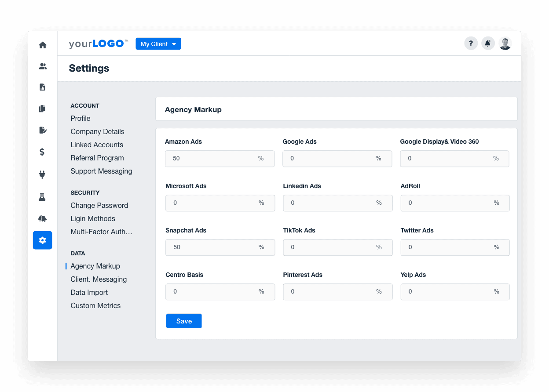
Task: Click the Custom Metrics link
Action: click(x=95, y=305)
